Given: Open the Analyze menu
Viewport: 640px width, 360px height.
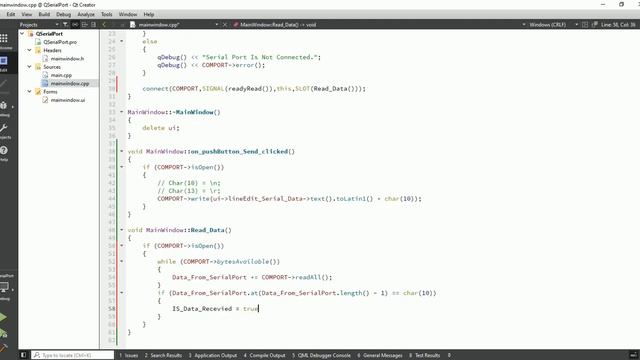Looking at the screenshot, I should point(86,14).
